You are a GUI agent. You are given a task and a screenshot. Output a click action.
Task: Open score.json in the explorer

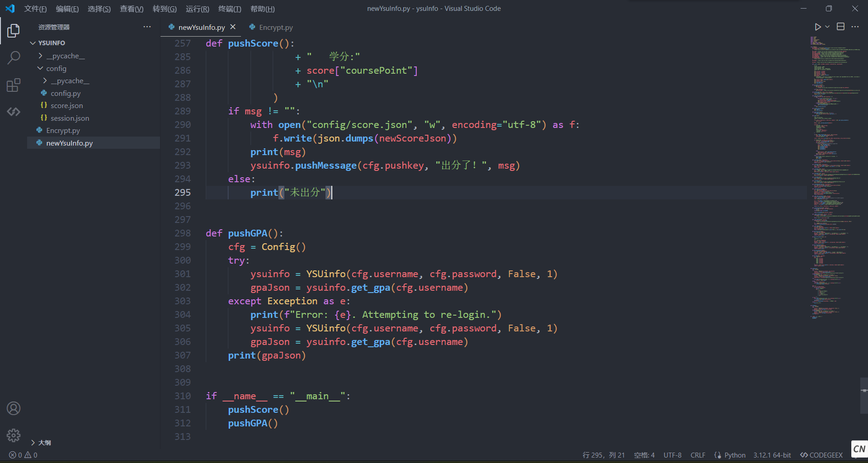coord(94,105)
